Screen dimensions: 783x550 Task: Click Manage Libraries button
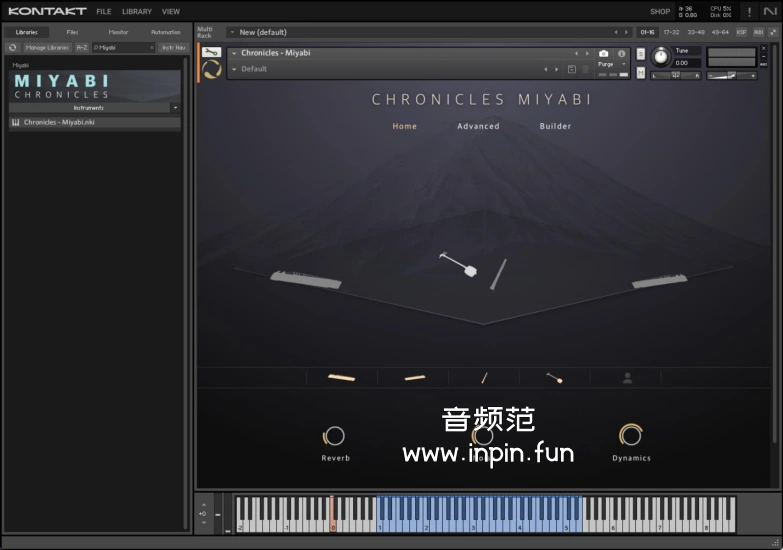pyautogui.click(x=47, y=47)
